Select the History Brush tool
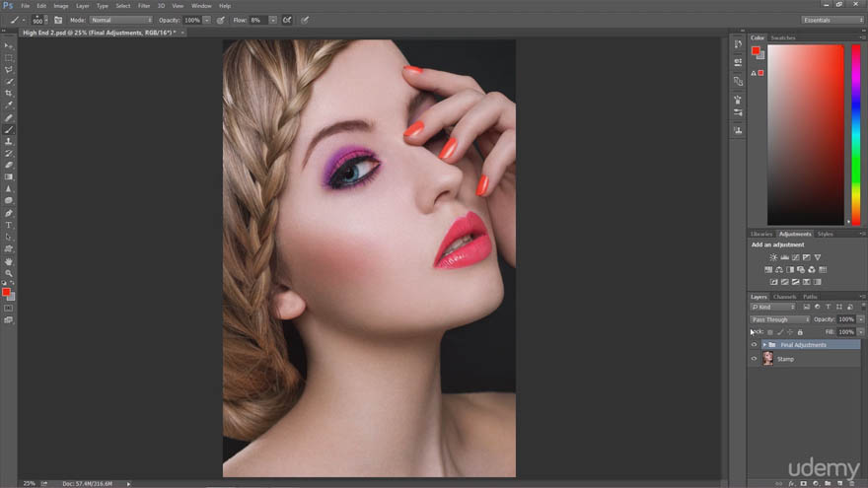This screenshot has height=488, width=868. click(8, 153)
